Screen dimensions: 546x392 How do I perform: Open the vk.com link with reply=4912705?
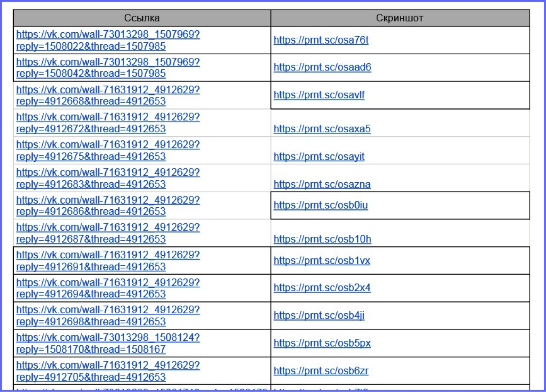[x=108, y=371]
